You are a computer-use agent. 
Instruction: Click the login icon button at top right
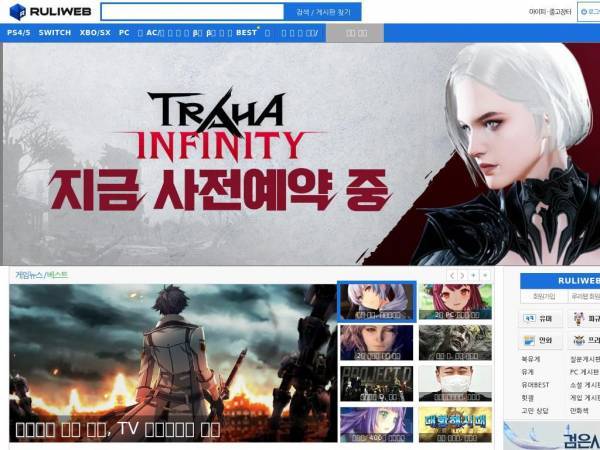coord(589,12)
